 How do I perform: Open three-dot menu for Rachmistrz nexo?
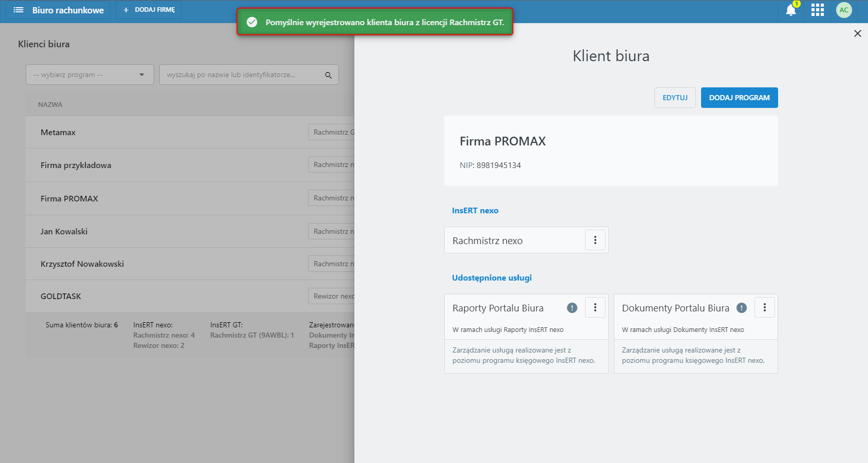595,240
